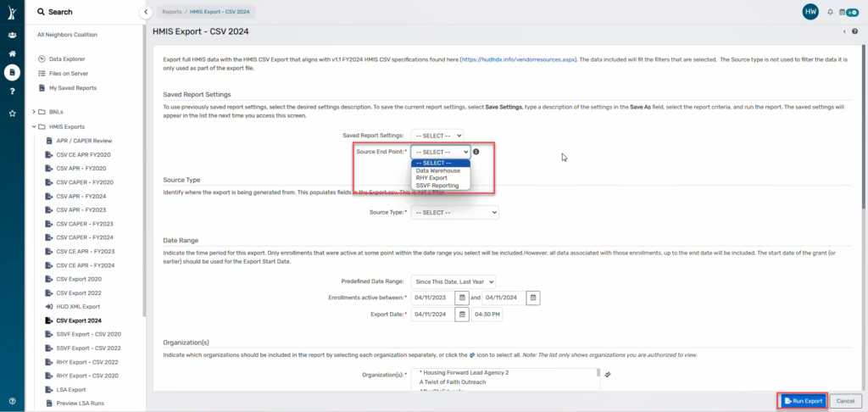
Task: Click the Cancel button
Action: 846,400
